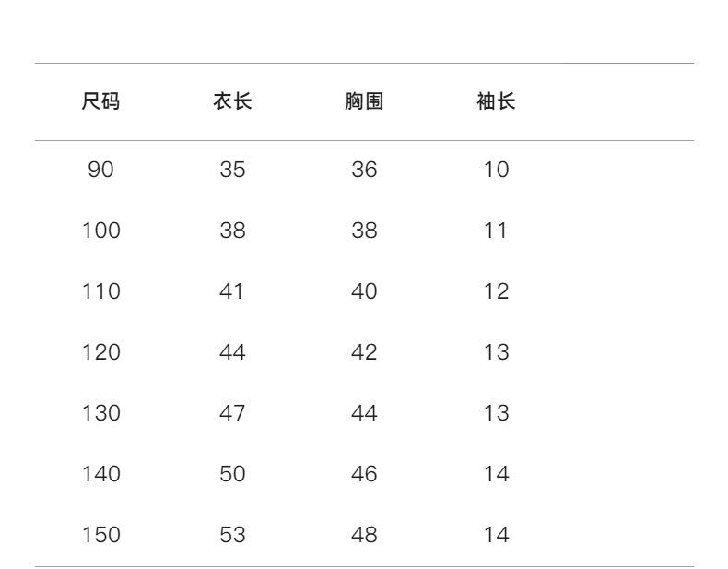Click 胸围 value 36 for size 90

coord(364,170)
